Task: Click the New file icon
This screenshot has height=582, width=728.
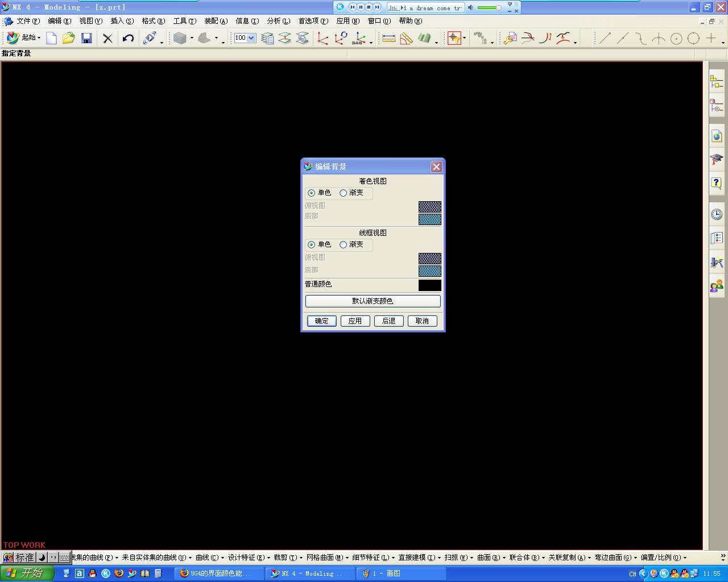Action: (x=51, y=38)
